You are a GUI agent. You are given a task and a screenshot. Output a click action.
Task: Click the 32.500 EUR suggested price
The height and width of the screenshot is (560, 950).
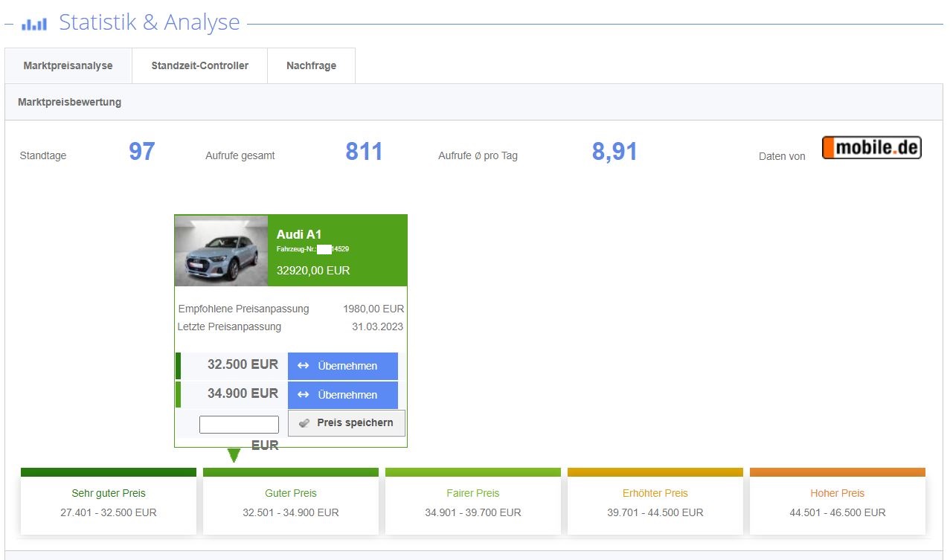[x=243, y=364]
